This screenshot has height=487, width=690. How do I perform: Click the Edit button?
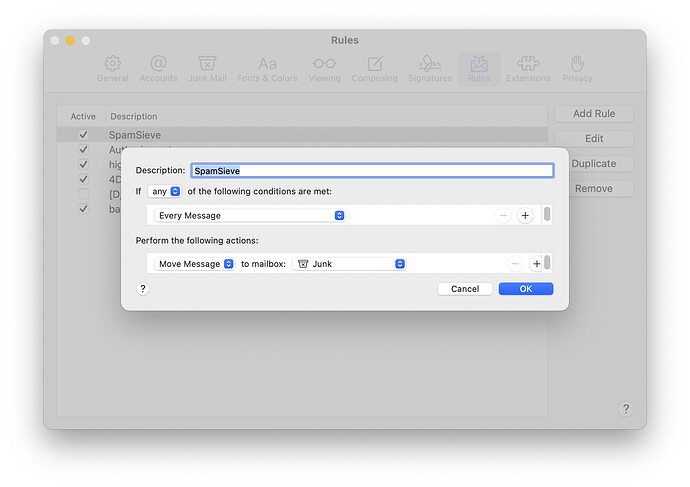pos(594,139)
